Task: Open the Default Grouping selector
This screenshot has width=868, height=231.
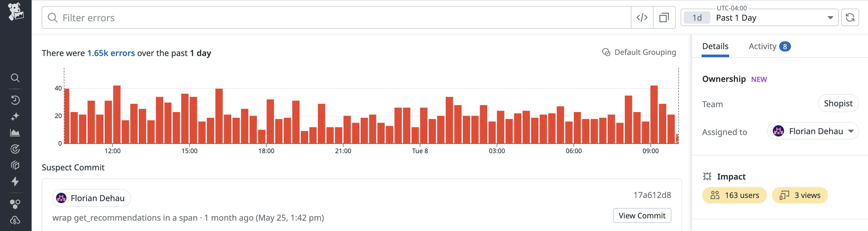Action: tap(639, 52)
